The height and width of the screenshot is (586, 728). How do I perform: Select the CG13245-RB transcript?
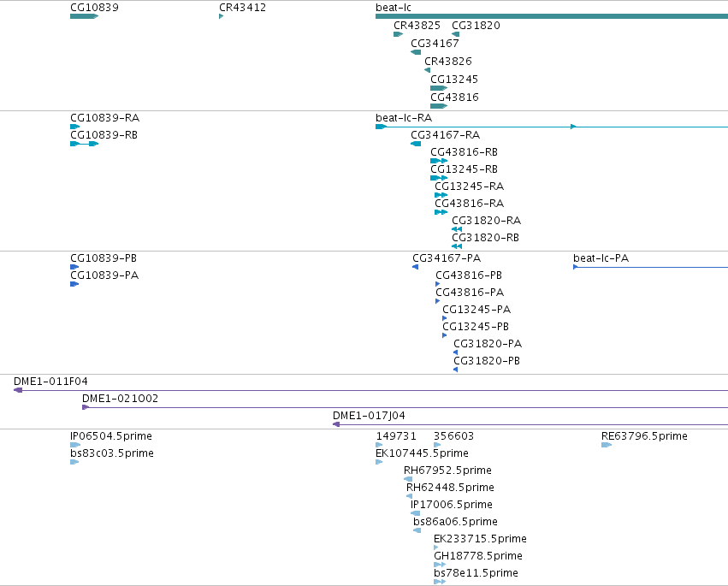439,178
